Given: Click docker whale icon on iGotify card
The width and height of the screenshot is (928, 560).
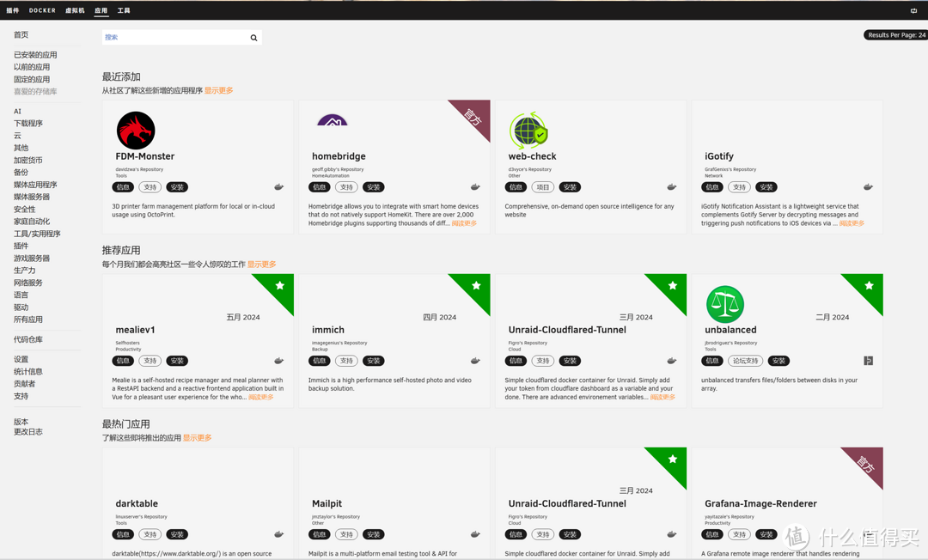Looking at the screenshot, I should click(x=868, y=187).
